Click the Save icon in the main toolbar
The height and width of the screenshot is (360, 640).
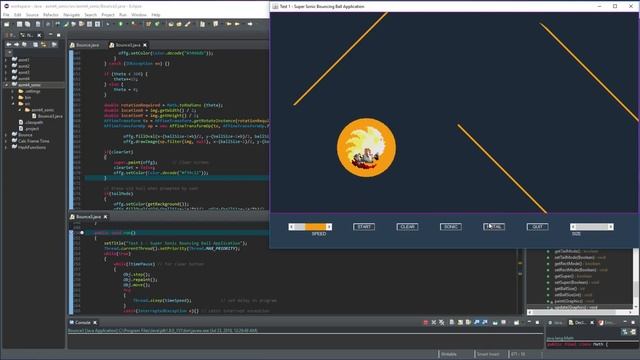(19, 24)
